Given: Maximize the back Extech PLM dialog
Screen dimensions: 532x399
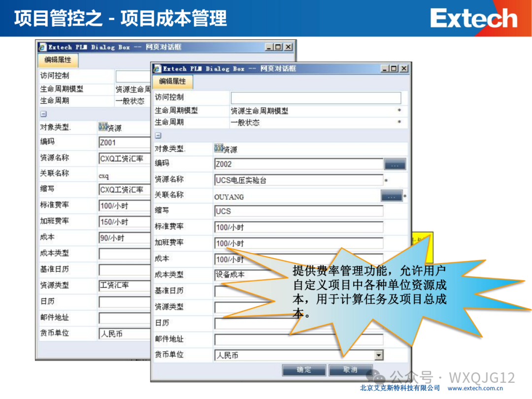Looking at the screenshot, I should (278, 47).
